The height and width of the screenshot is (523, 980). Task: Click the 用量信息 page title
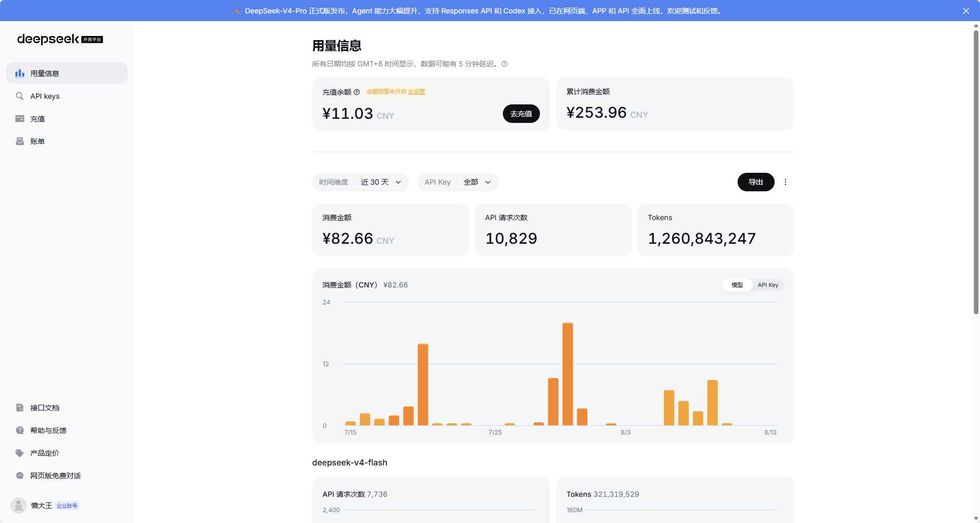pos(337,46)
